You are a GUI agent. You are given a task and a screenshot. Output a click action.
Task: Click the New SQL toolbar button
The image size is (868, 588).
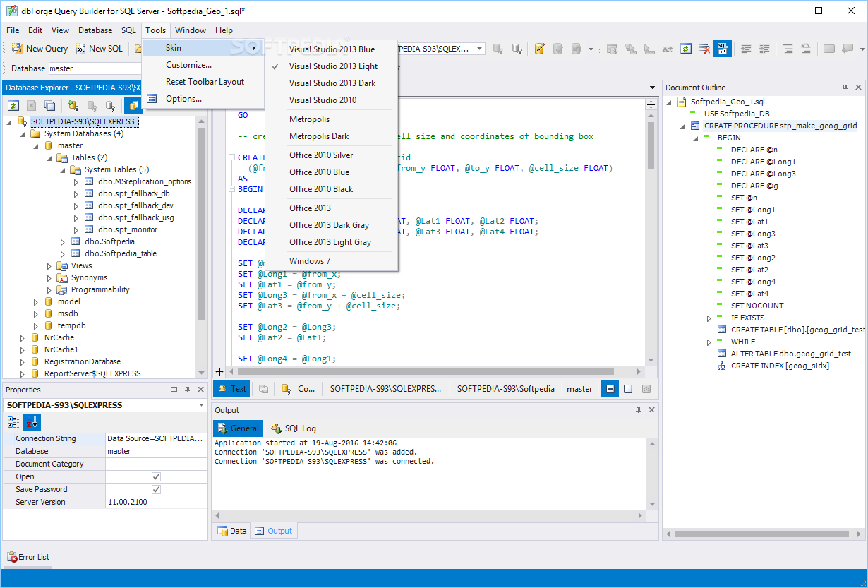[99, 49]
